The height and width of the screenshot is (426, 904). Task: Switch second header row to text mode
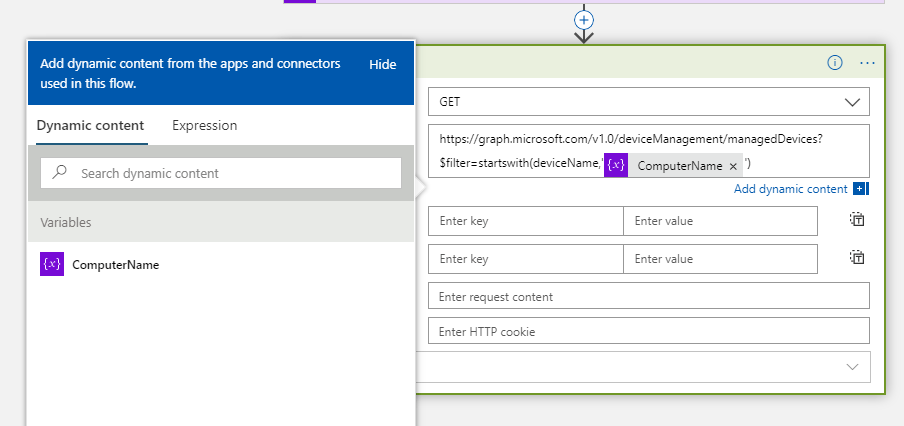pos(857,258)
